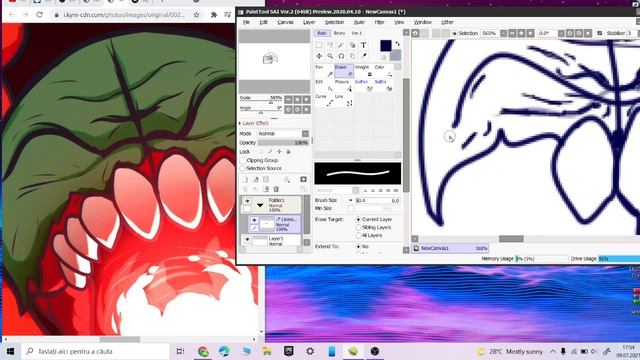The height and width of the screenshot is (360, 640).
Task: Select the Lasso tool in SAI
Action: click(330, 45)
